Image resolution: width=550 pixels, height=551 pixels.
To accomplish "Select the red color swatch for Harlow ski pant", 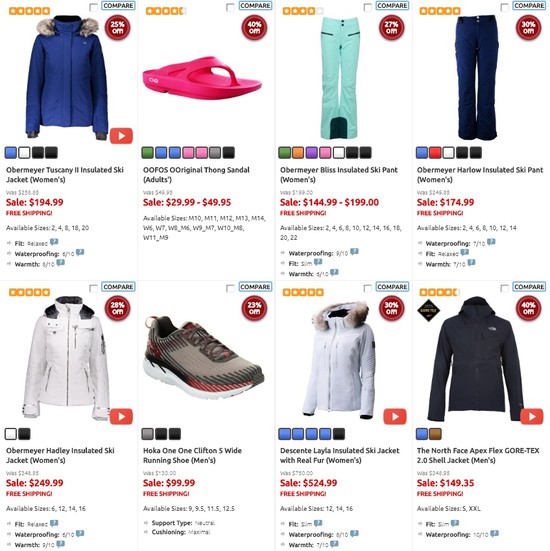I will pos(435,153).
